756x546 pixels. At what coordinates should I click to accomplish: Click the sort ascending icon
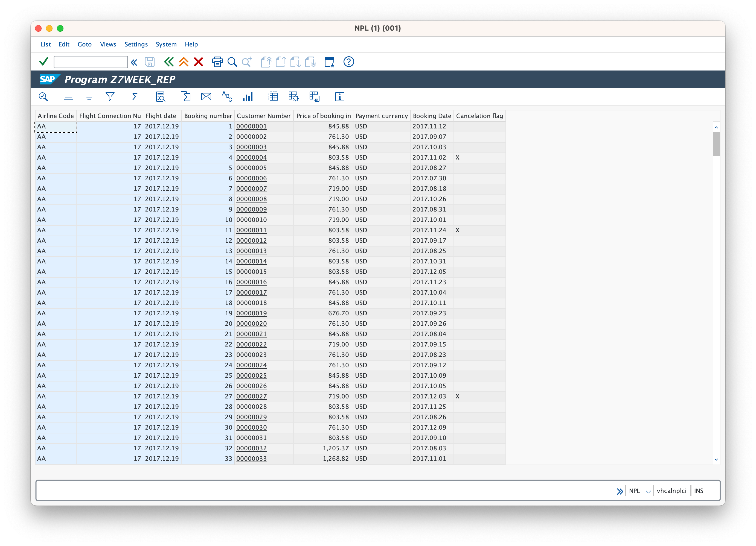(x=68, y=97)
